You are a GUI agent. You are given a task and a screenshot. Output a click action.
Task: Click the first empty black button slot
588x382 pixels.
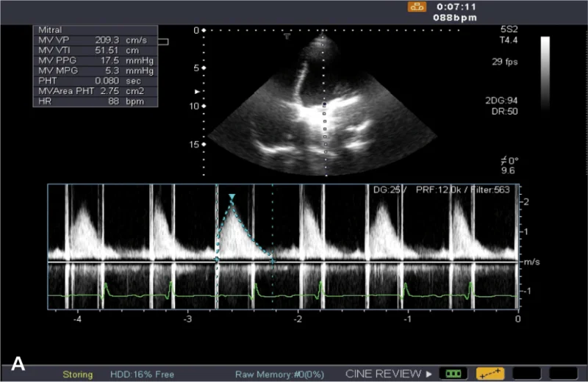click(x=526, y=374)
